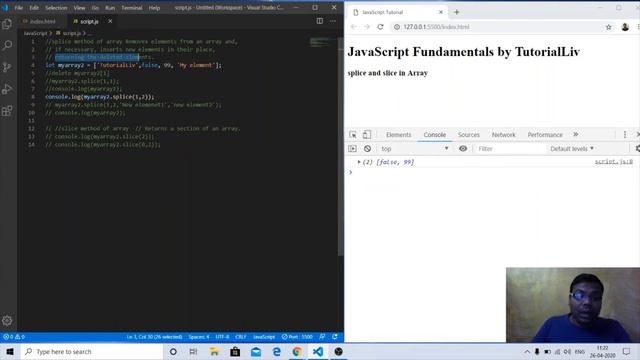Click the JavaScript breadcrumb above the editor
The width and height of the screenshot is (640, 360).
36,33
